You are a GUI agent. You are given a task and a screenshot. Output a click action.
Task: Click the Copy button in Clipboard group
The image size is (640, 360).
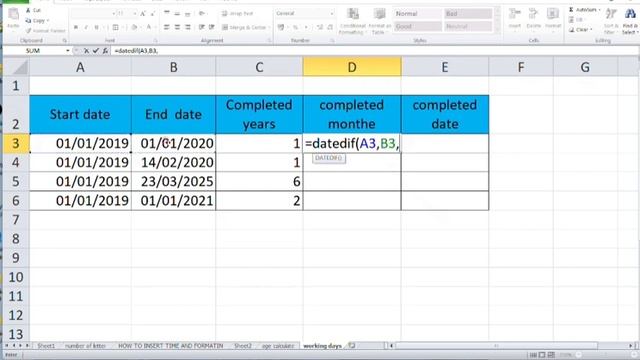(x=37, y=20)
